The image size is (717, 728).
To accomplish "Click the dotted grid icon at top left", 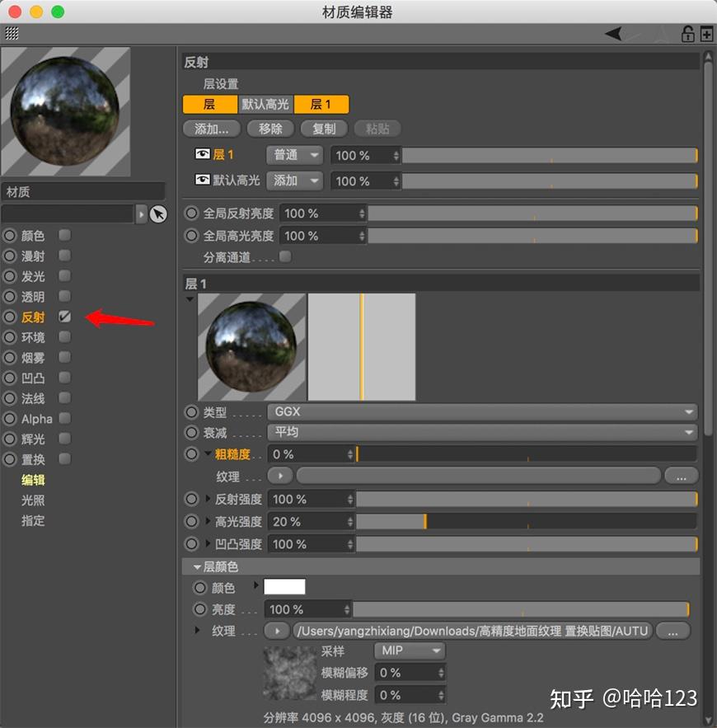I will [11, 34].
